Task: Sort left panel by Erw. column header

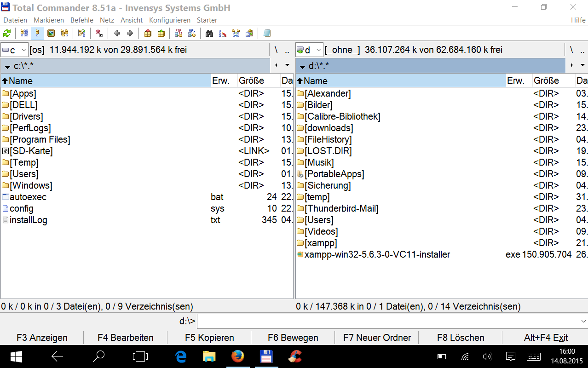Action: point(224,80)
